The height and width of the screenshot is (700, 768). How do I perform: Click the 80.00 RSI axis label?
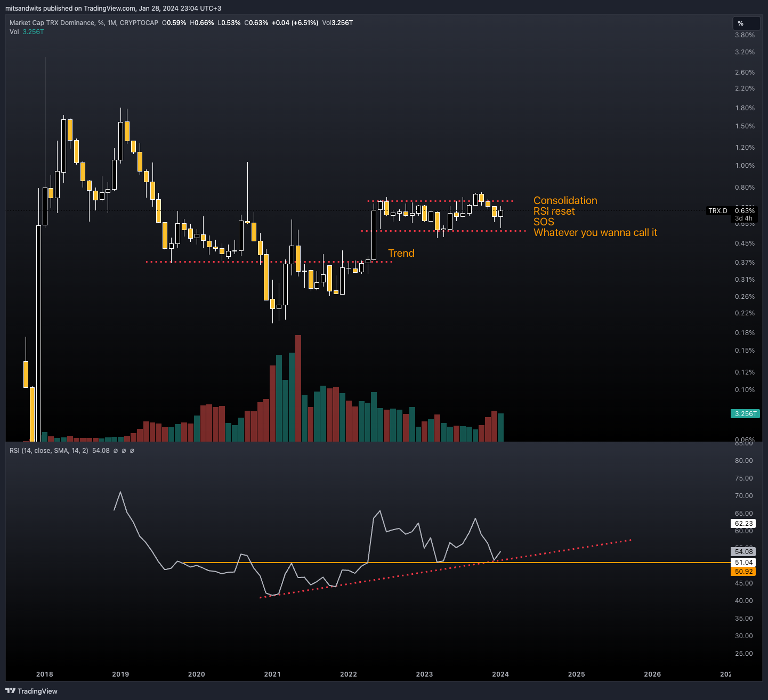(744, 461)
